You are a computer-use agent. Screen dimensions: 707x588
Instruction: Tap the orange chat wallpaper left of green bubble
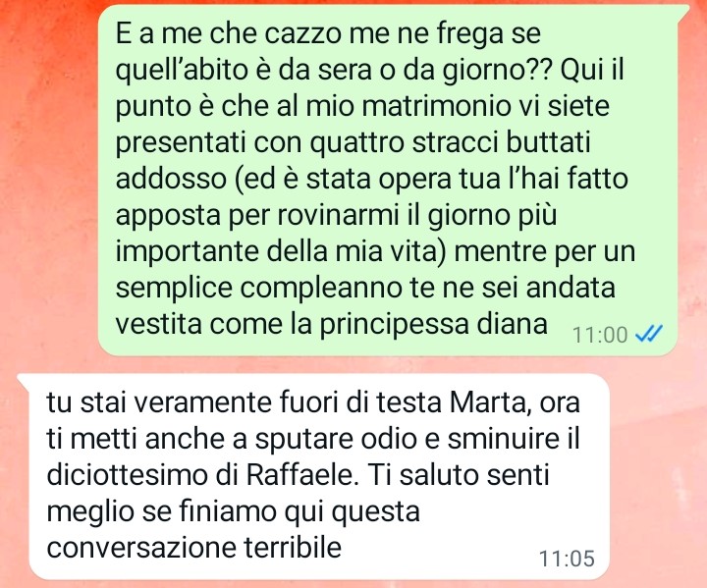point(49,181)
